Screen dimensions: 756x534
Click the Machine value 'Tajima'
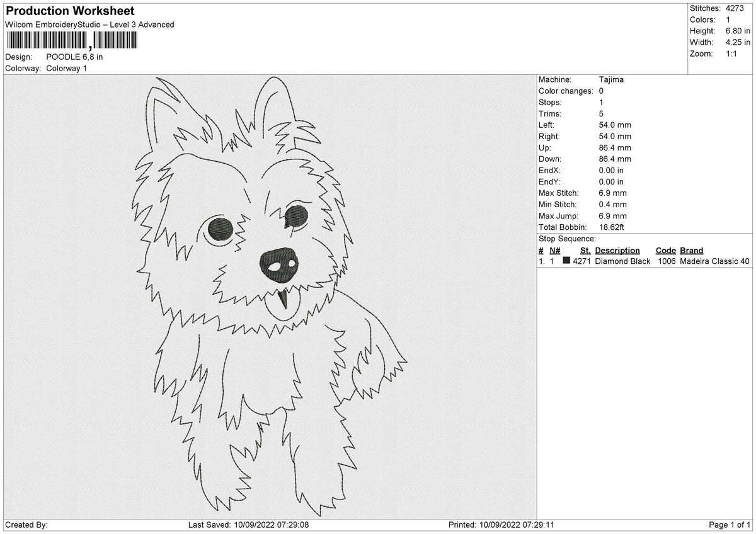(x=612, y=80)
